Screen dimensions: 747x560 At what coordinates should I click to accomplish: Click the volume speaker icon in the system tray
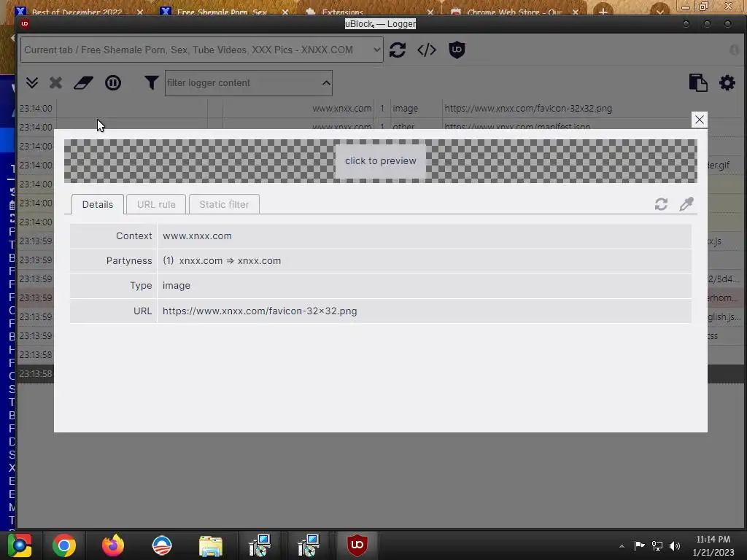[675, 545]
